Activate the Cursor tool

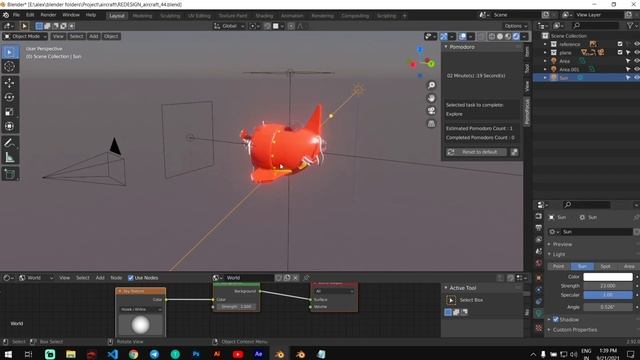pyautogui.click(x=10, y=67)
